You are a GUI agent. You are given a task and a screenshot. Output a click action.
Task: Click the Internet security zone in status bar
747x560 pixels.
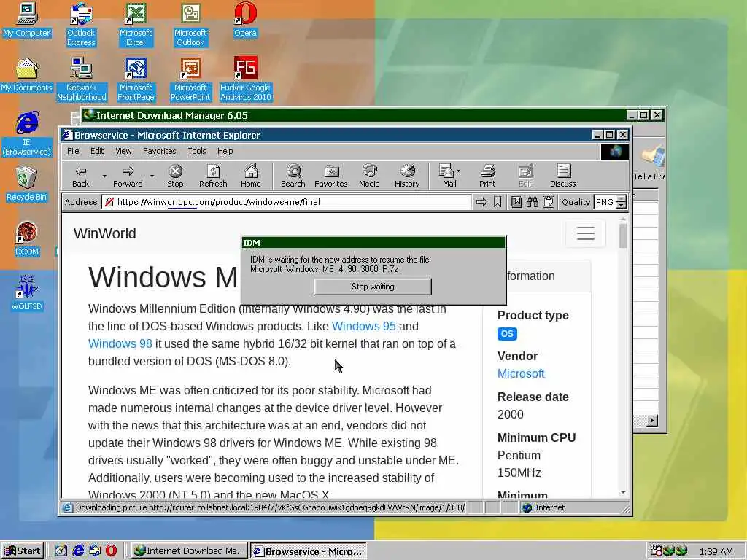pyautogui.click(x=544, y=507)
